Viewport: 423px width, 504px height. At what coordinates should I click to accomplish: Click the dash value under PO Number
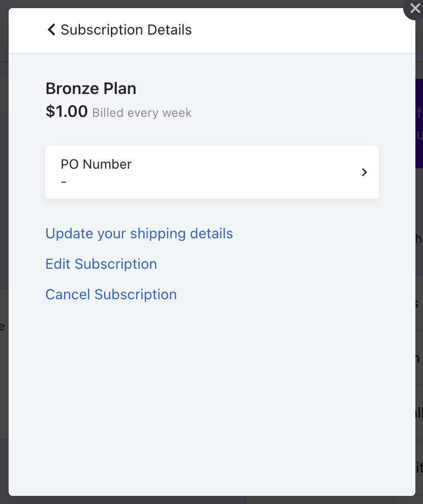pos(64,181)
